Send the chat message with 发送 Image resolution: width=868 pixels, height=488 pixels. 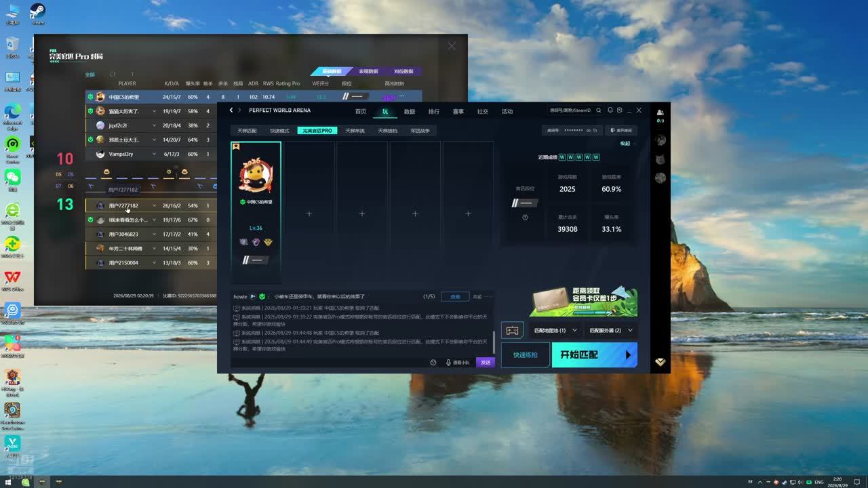coord(486,363)
